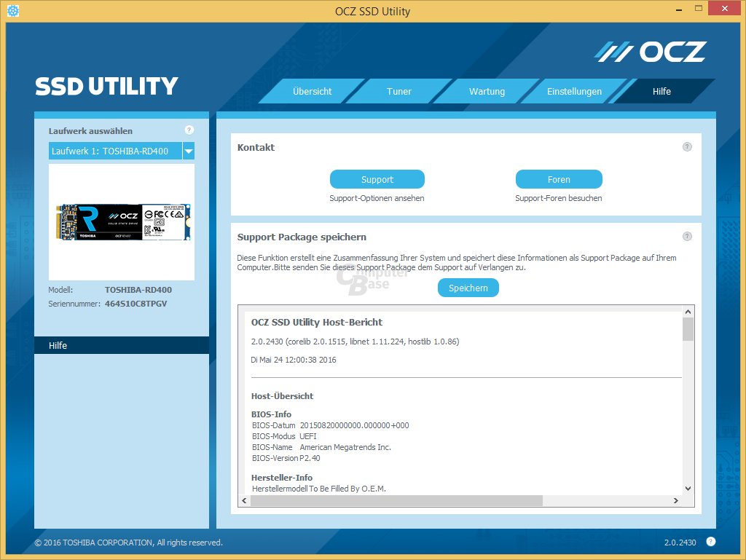Viewport: 746px width, 560px height.
Task: Click the Foren button
Action: pos(559,179)
